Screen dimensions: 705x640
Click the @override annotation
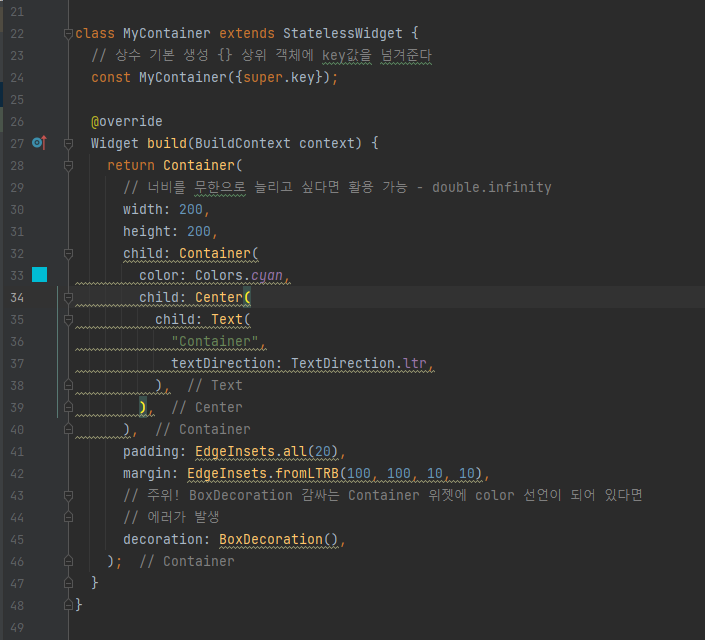pos(127,121)
